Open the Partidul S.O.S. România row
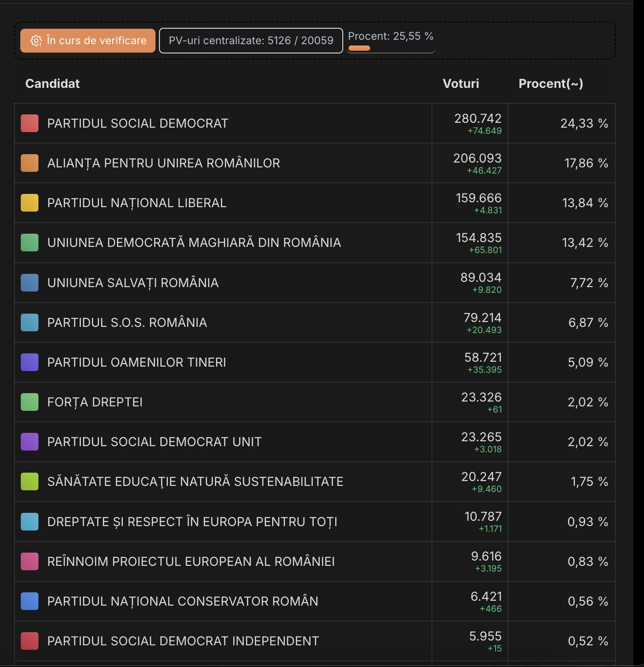Viewport: 644px width, 667px height. click(x=127, y=322)
